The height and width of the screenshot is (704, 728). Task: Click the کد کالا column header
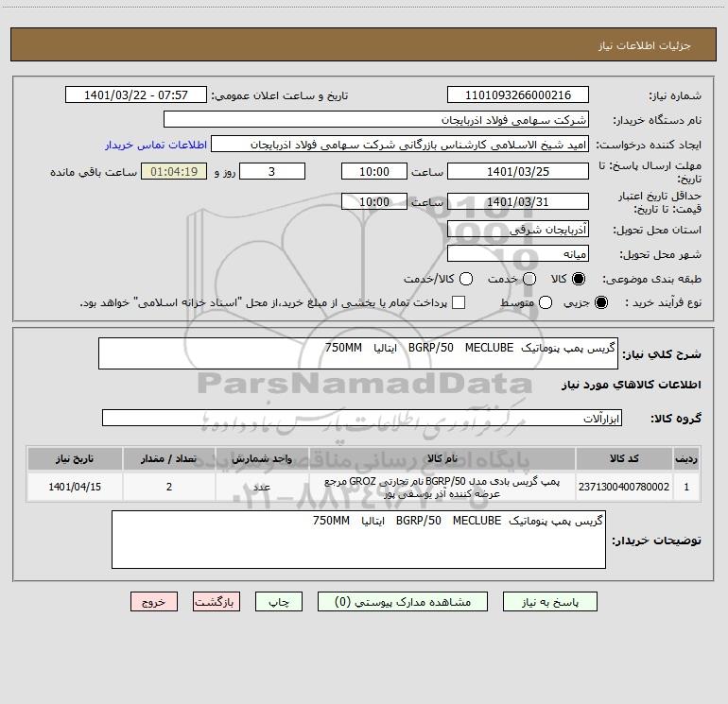[x=624, y=459]
